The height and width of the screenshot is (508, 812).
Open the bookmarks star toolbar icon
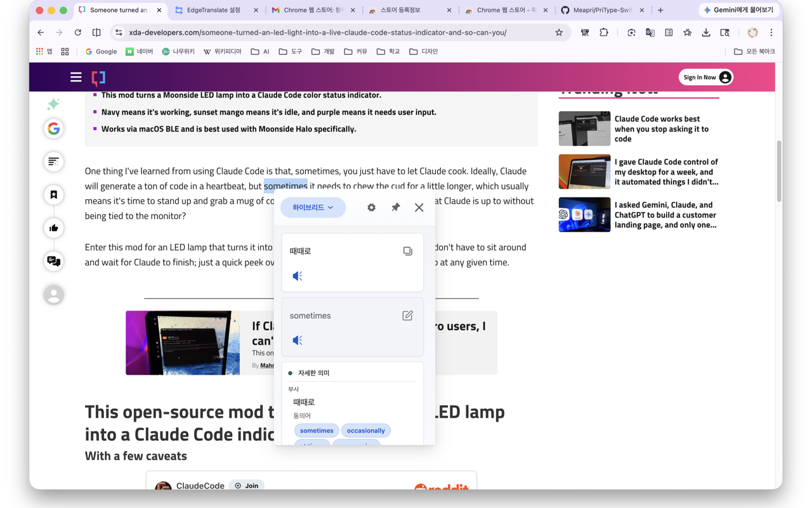pos(688,32)
